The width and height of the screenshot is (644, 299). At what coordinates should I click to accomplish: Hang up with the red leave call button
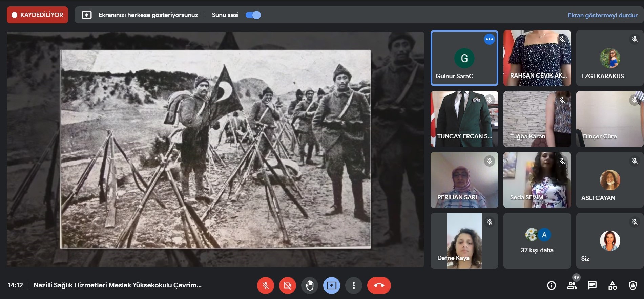[379, 285]
